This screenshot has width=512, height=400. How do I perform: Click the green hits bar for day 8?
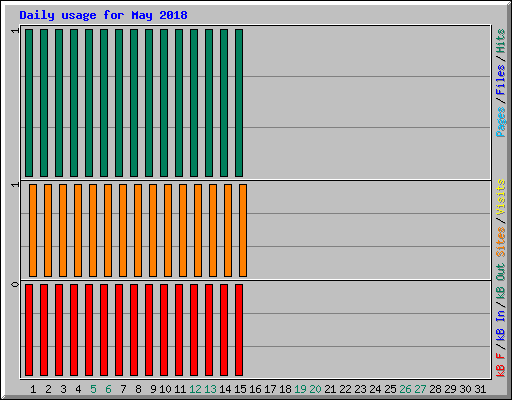(x=134, y=103)
